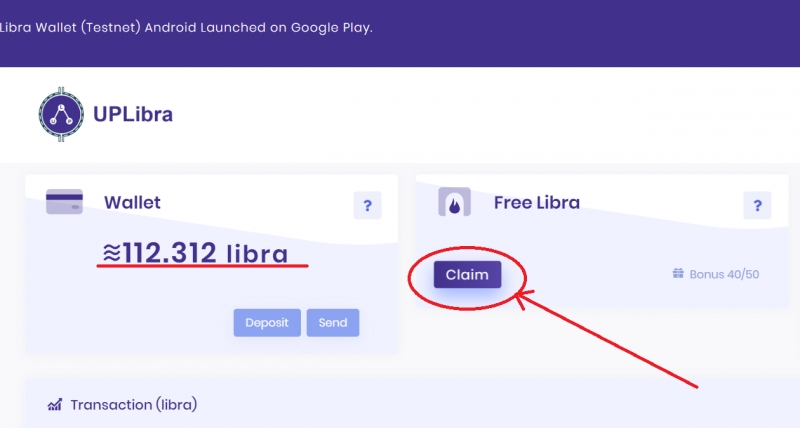Open the Deposit dialog
The height and width of the screenshot is (428, 800).
pos(267,322)
